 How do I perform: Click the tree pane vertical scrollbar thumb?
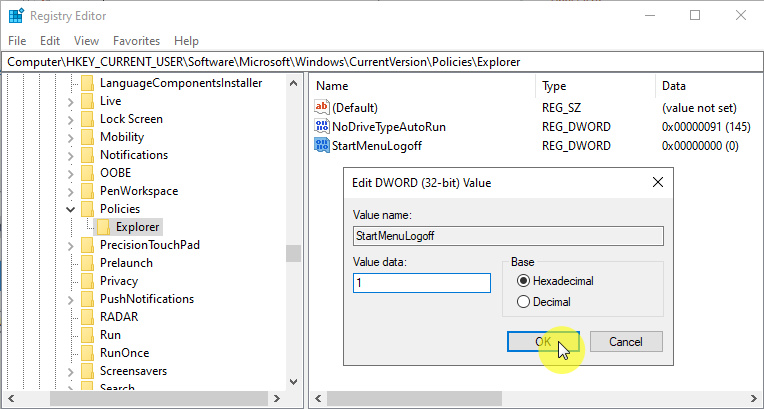coord(293,253)
